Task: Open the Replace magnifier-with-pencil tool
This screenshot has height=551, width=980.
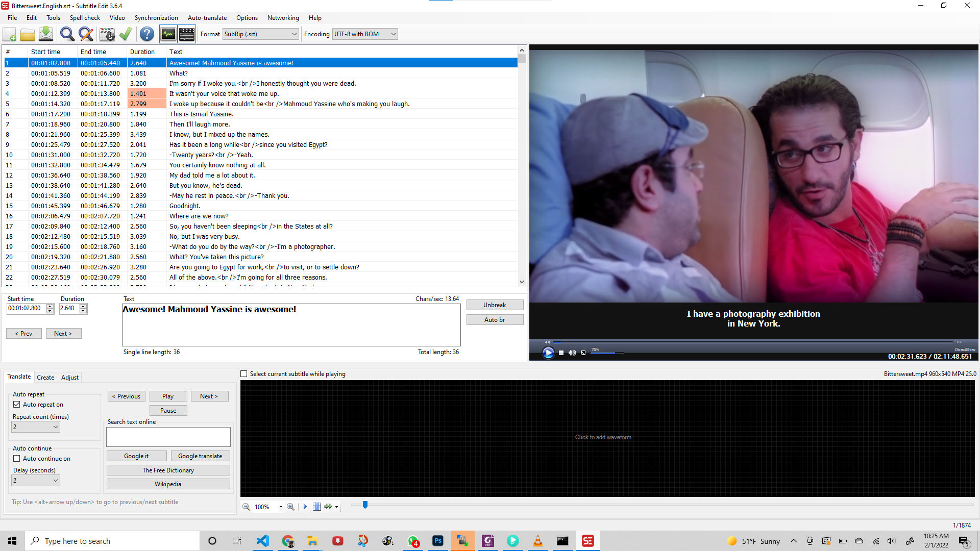Action: (x=86, y=34)
